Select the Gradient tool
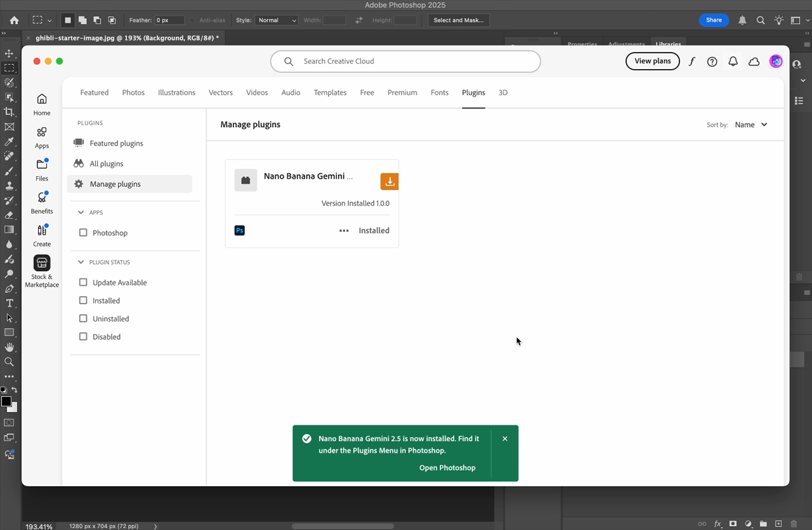The image size is (812, 530). (x=9, y=229)
